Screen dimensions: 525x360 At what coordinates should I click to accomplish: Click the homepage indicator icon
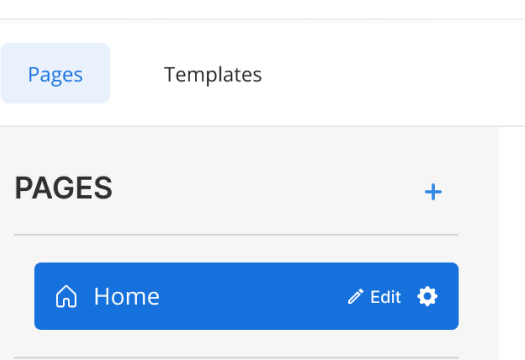pyautogui.click(x=66, y=296)
